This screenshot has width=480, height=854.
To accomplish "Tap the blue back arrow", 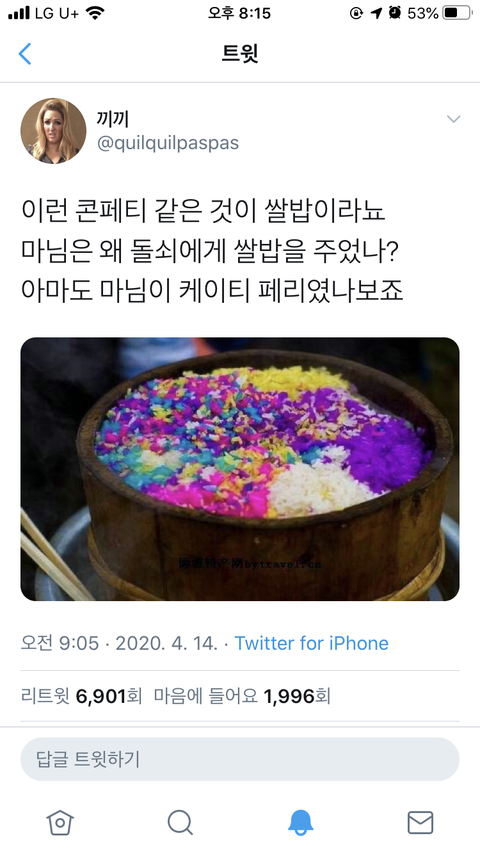I will tap(25, 54).
